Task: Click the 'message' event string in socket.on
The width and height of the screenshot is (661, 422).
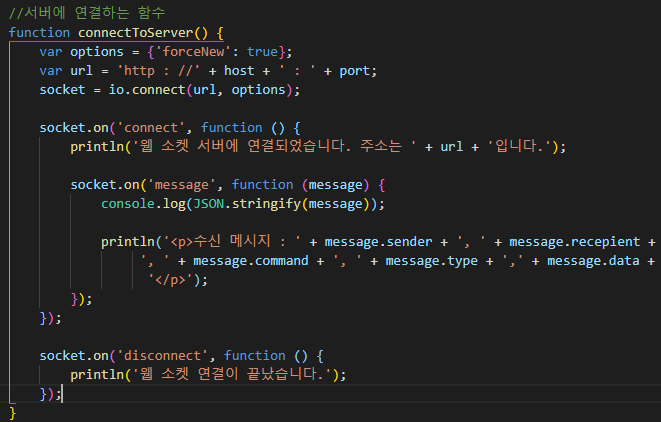Action: [182, 185]
